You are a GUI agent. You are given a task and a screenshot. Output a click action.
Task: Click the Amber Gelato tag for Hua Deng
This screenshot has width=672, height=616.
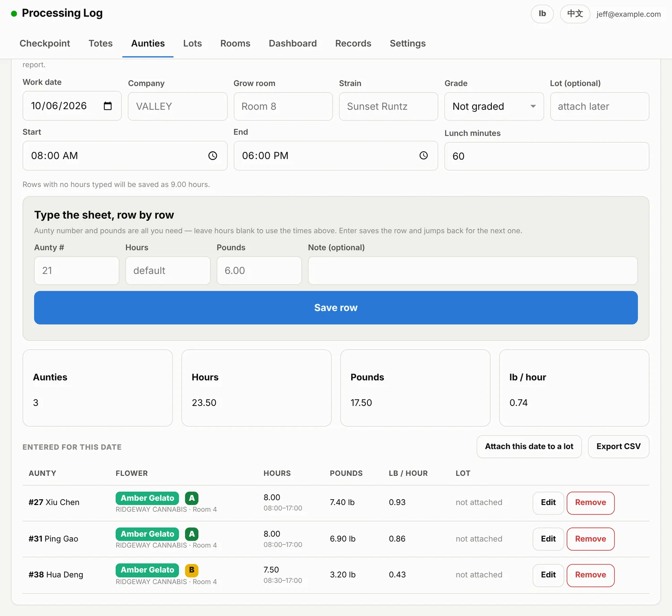tap(147, 570)
